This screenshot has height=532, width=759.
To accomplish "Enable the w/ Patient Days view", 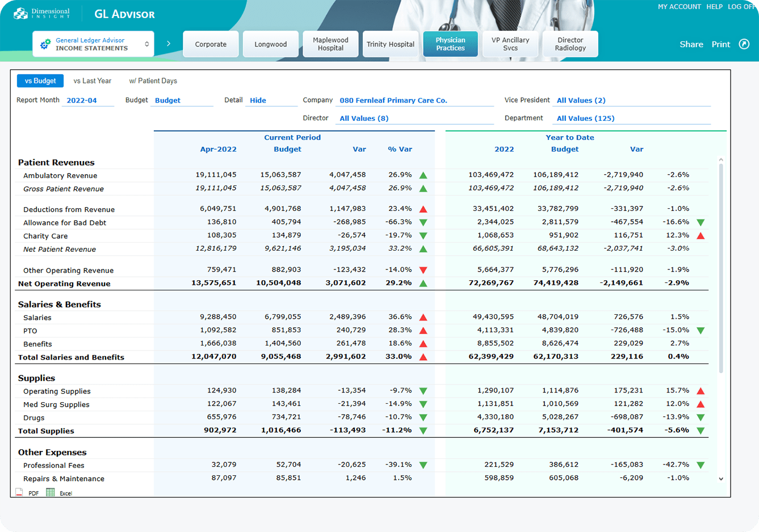I will point(153,81).
